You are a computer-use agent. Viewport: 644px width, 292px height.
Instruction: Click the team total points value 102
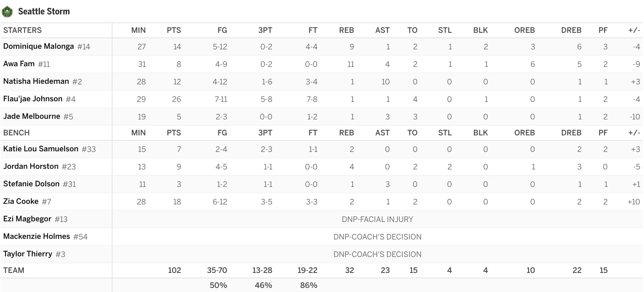174,270
